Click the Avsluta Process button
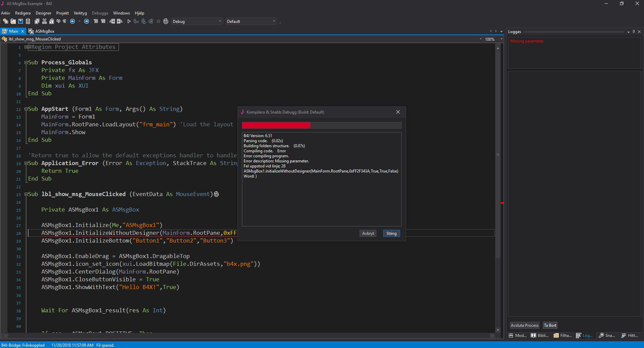 524,325
